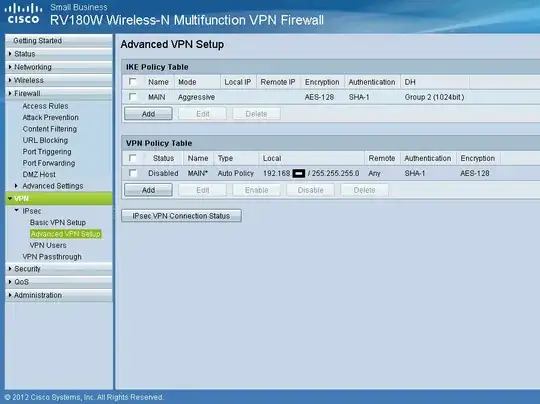Click Delete in VPN Policy Table
This screenshot has width=540, height=404.
364,190
